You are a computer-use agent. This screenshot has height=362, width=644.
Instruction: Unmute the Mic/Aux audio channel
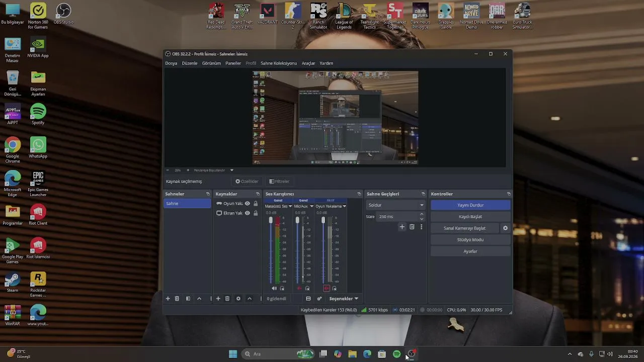(299, 289)
